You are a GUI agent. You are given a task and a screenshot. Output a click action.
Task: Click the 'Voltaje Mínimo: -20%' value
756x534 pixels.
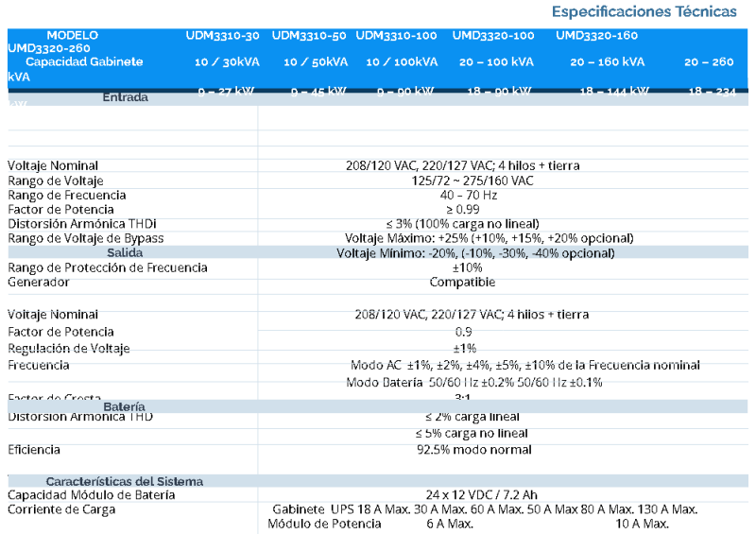pyautogui.click(x=475, y=253)
